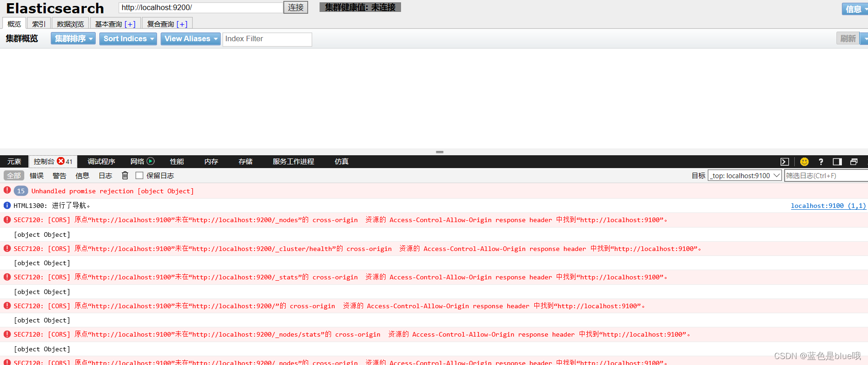Click the error icon beside the _stats CORS message
The image size is (868, 365).
[7, 277]
